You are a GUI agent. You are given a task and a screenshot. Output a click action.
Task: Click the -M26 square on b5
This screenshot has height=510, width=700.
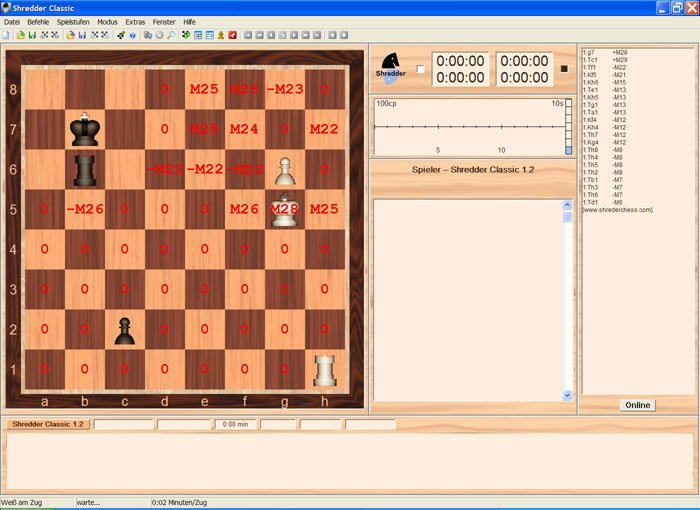pyautogui.click(x=85, y=209)
